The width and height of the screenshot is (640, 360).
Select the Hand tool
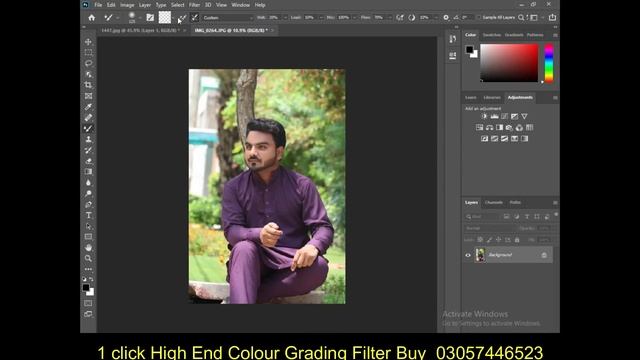(x=88, y=248)
